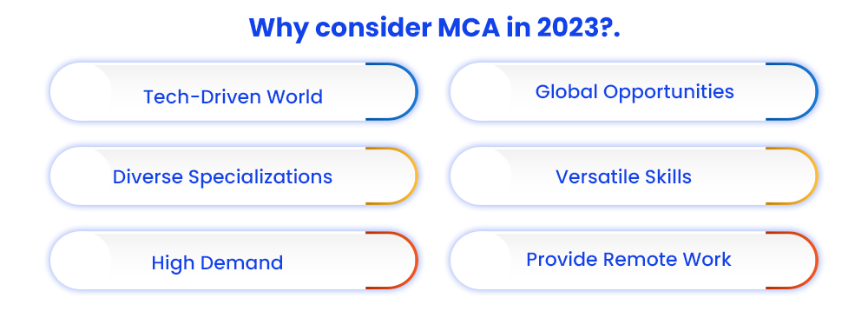This screenshot has width=868, height=318.
Task: Click white circle left of High Demand
Action: tap(81, 261)
